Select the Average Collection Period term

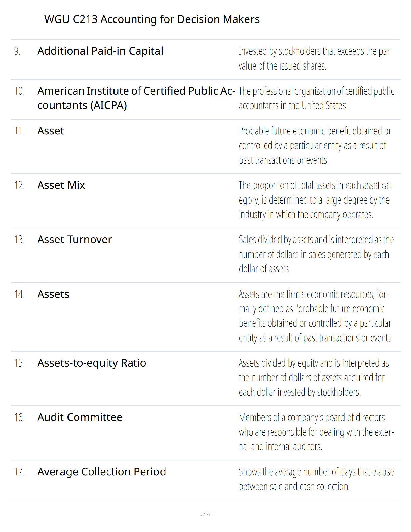pos(101,472)
